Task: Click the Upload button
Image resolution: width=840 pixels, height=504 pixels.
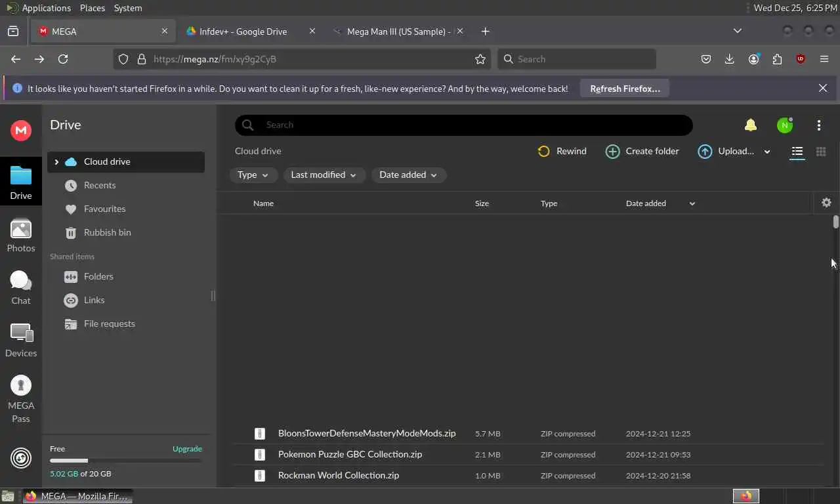Action: [726, 151]
